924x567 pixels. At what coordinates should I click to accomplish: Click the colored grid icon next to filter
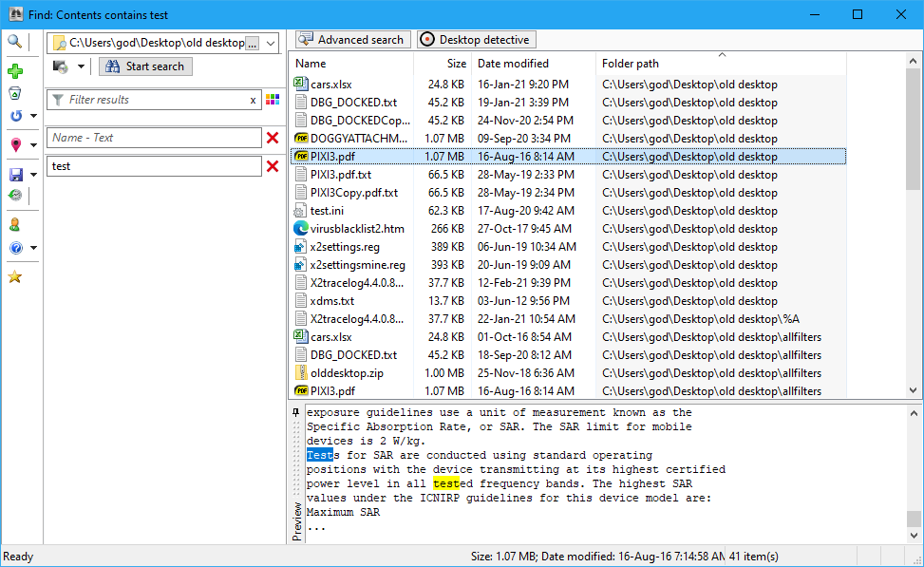(273, 100)
